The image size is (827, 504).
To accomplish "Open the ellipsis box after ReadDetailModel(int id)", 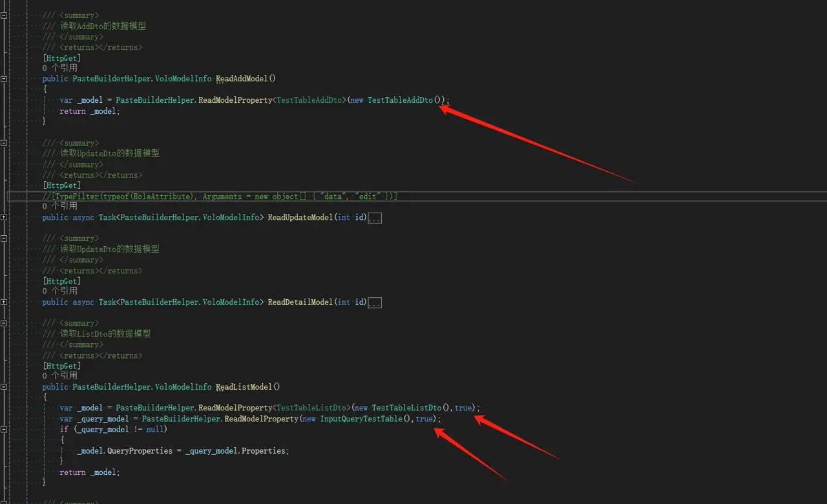I will [x=374, y=302].
